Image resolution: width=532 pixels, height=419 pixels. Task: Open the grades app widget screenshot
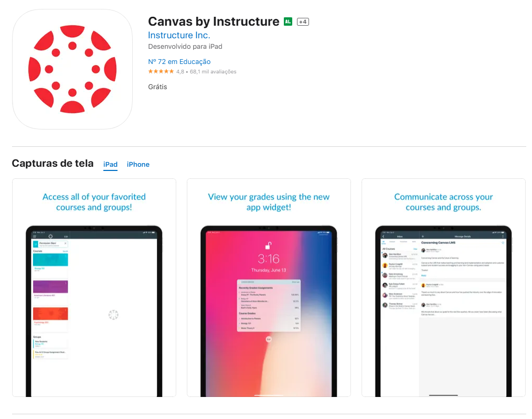pos(269,287)
